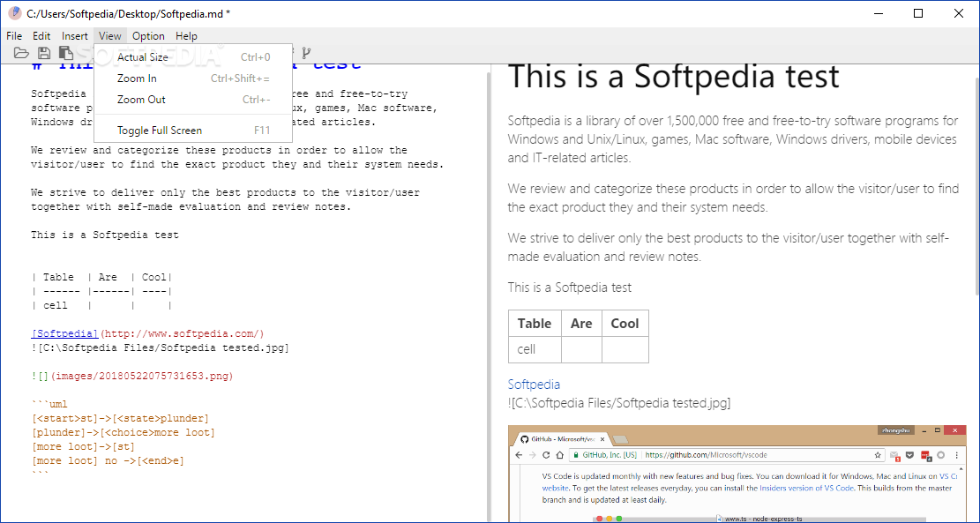Click 'This is a Softpedia test' line in editor
Viewport: 980px width, 523px height.
tap(105, 235)
